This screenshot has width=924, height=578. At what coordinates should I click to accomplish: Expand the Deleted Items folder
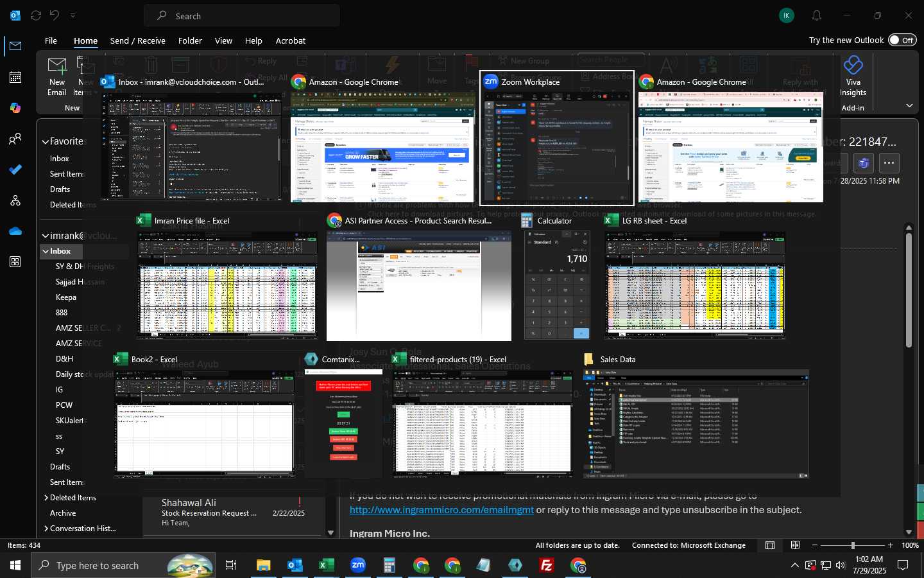click(x=46, y=498)
